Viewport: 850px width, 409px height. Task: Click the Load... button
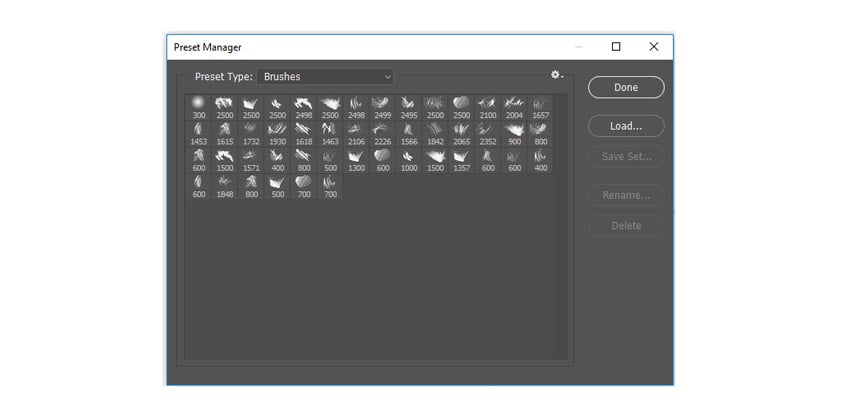point(626,126)
